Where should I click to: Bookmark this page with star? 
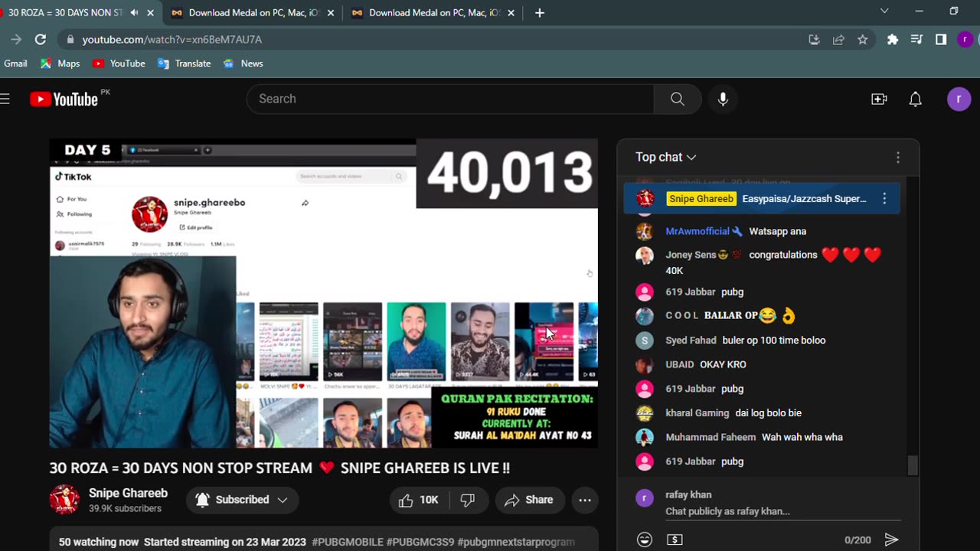point(863,39)
